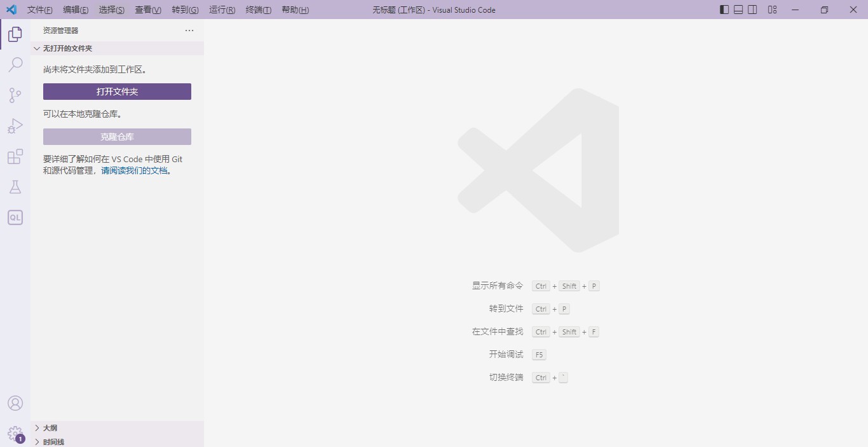Click the 切换终端 shortcut label
Image resolution: width=868 pixels, height=447 pixels.
point(506,378)
